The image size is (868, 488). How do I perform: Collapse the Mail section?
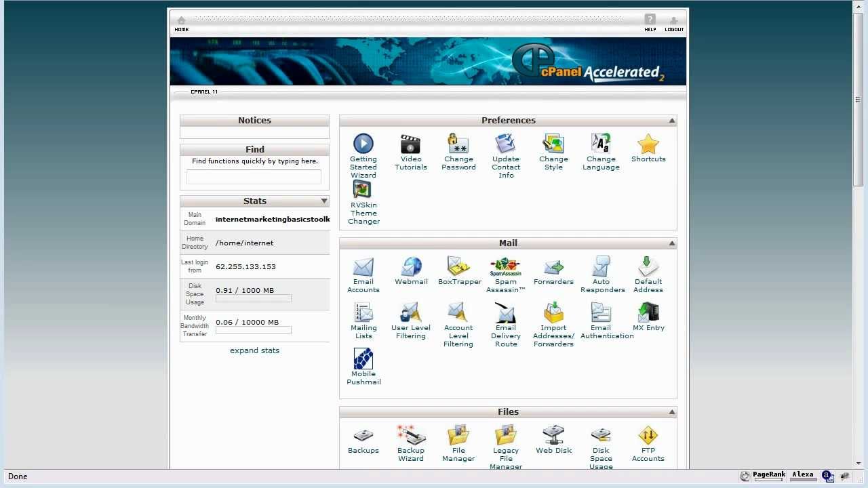[672, 243]
